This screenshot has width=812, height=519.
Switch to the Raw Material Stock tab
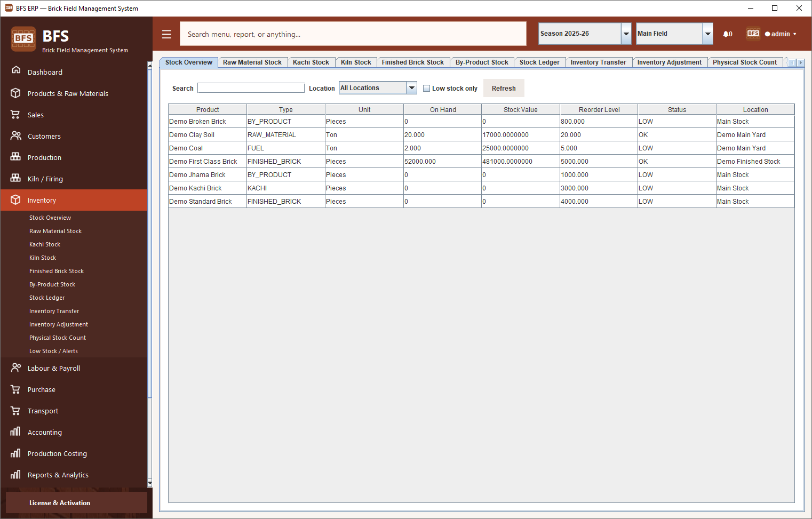252,62
